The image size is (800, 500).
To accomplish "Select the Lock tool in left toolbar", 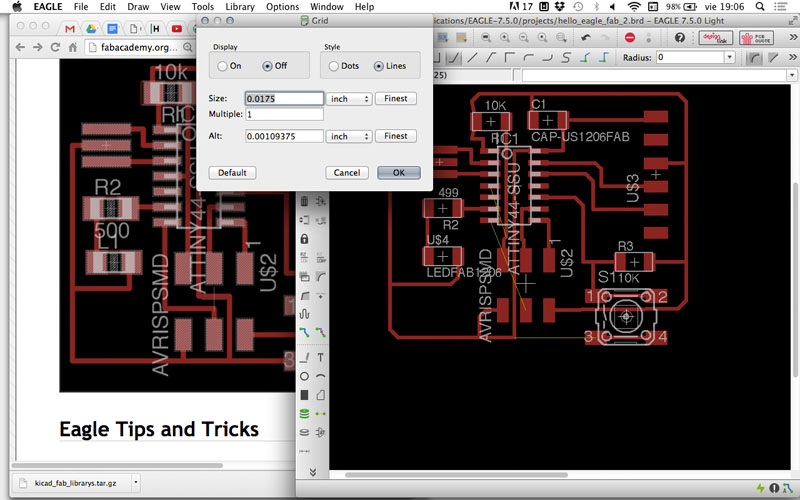I will pyautogui.click(x=305, y=238).
